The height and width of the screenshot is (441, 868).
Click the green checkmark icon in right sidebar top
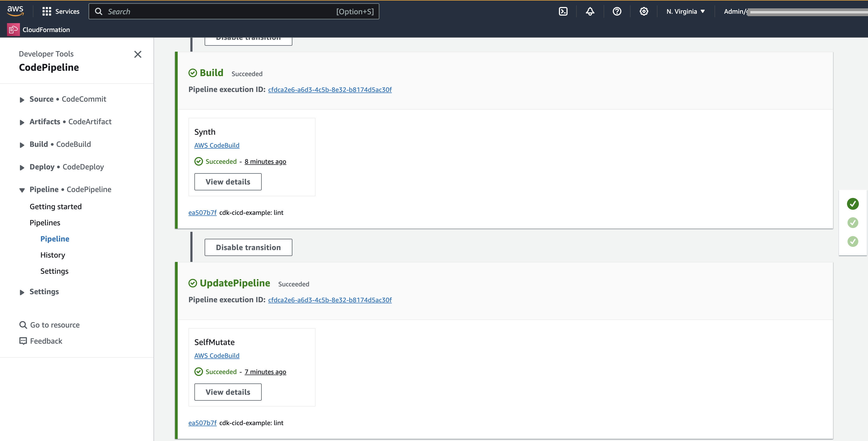(853, 204)
